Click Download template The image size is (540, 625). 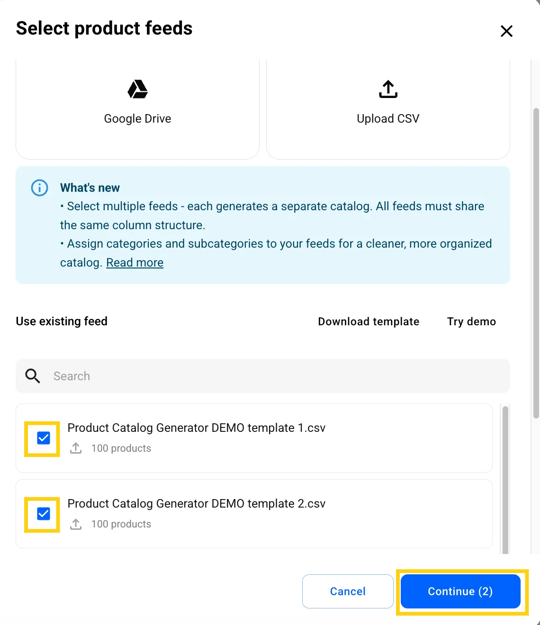pyautogui.click(x=368, y=321)
